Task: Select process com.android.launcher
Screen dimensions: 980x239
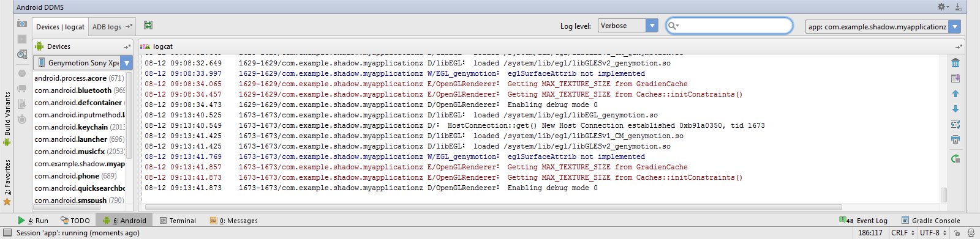Action: 79,139
